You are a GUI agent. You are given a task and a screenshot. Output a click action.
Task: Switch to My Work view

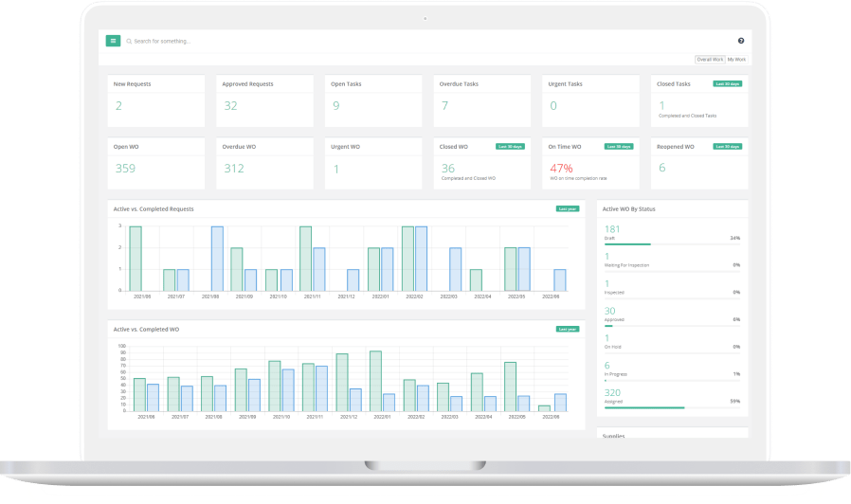point(736,59)
